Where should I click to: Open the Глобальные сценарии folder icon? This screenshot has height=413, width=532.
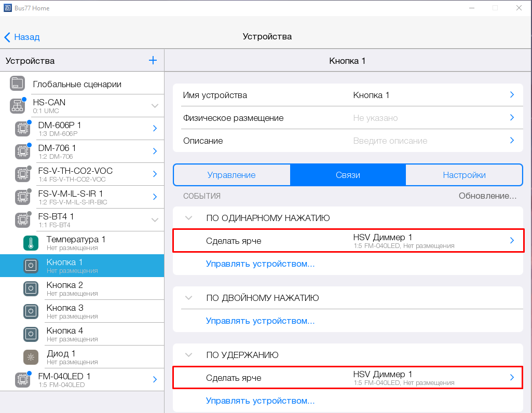18,84
